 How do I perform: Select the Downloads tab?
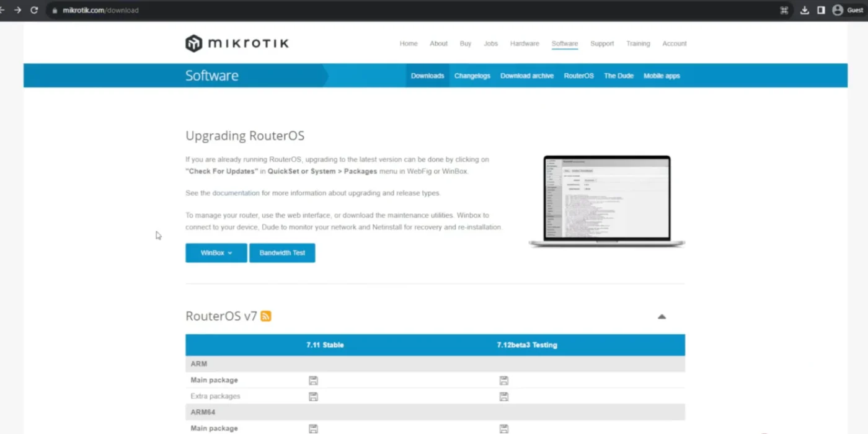428,76
